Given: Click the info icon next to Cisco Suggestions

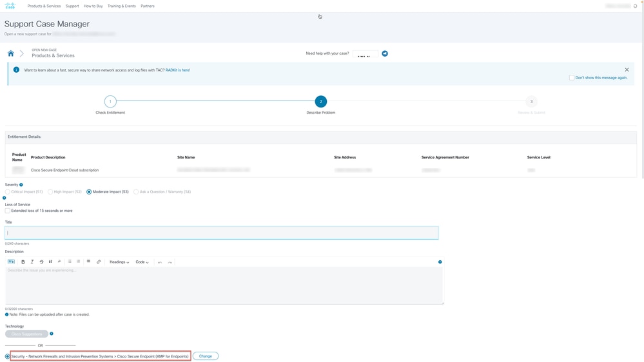Looking at the screenshot, I should [x=52, y=334].
